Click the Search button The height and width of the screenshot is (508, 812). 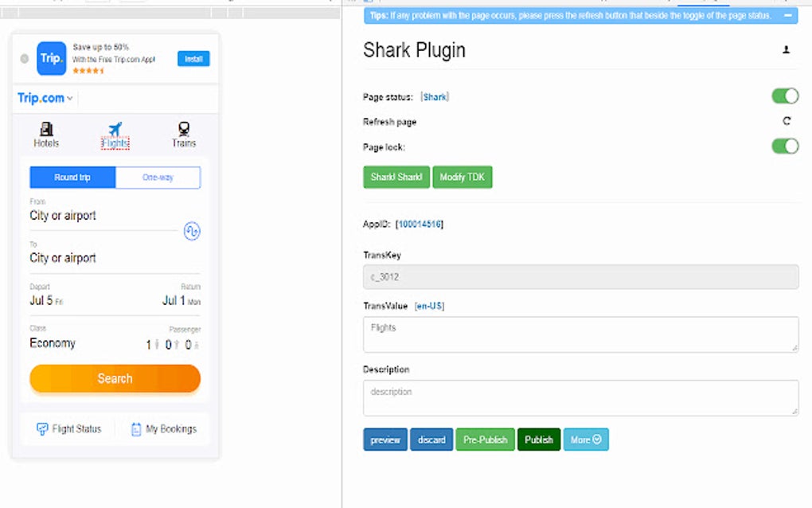(x=114, y=378)
